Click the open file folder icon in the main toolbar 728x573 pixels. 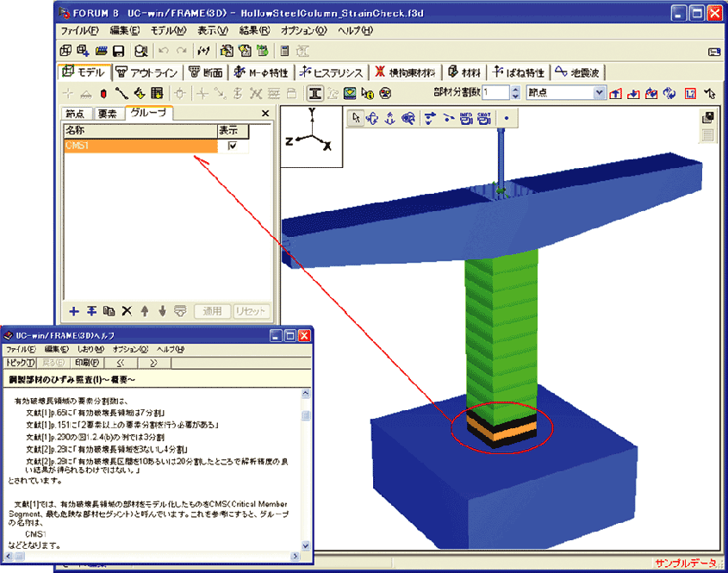101,51
